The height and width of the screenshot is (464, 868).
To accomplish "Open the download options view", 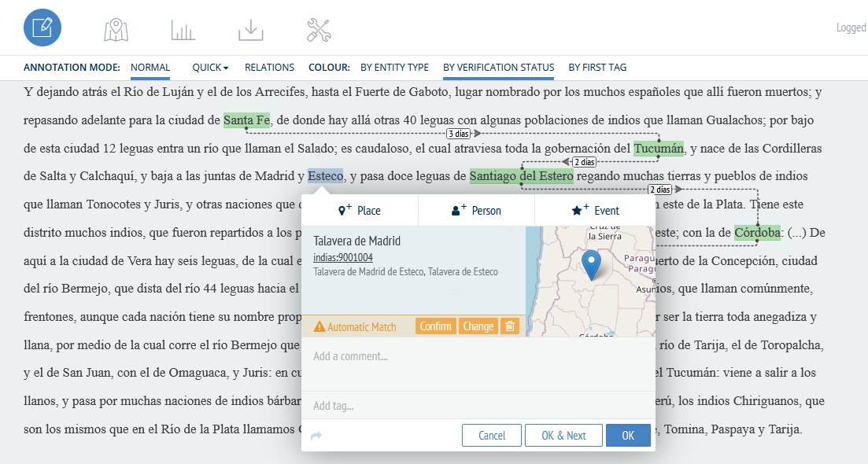I will pyautogui.click(x=250, y=27).
